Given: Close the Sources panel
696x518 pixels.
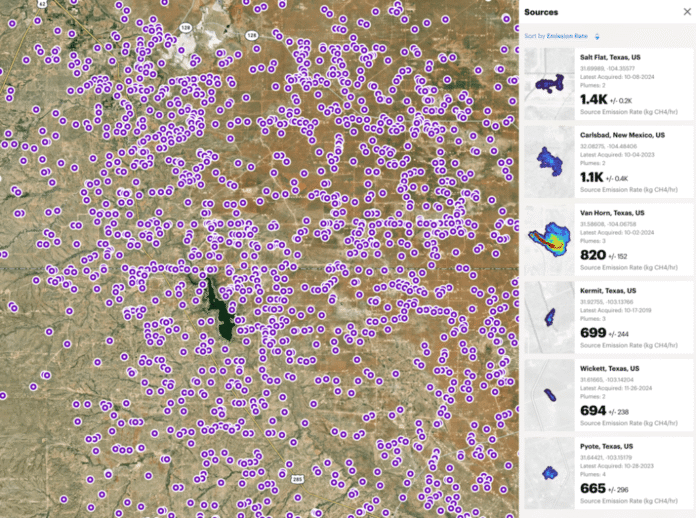Looking at the screenshot, I should coord(685,12).
